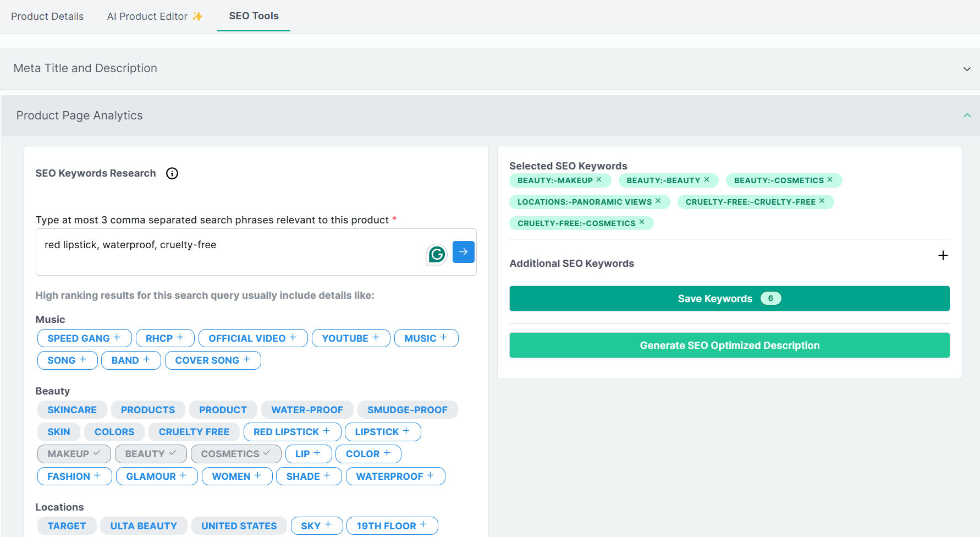
Task: Expand Additional SEO Keywords with plus
Action: click(943, 255)
